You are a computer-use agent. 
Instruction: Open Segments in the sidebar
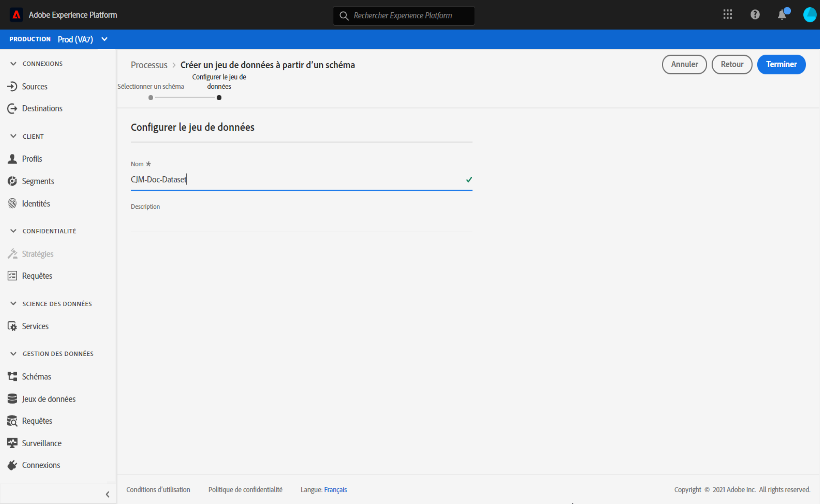[x=38, y=181]
